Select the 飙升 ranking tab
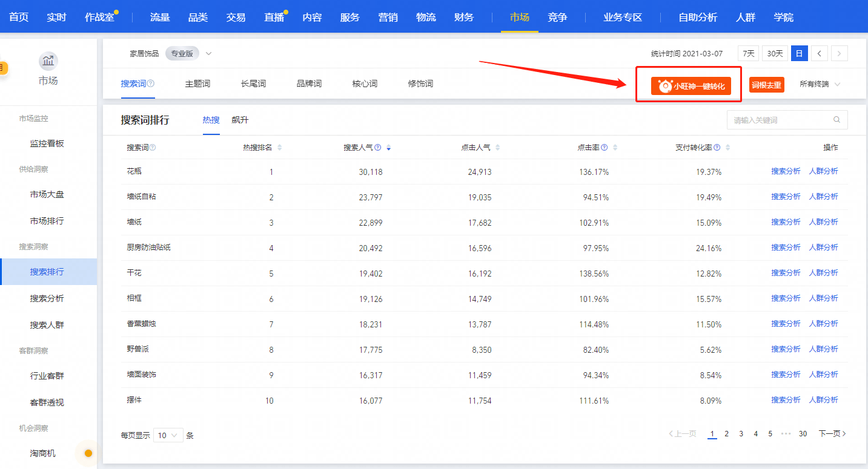The image size is (868, 469). click(240, 120)
